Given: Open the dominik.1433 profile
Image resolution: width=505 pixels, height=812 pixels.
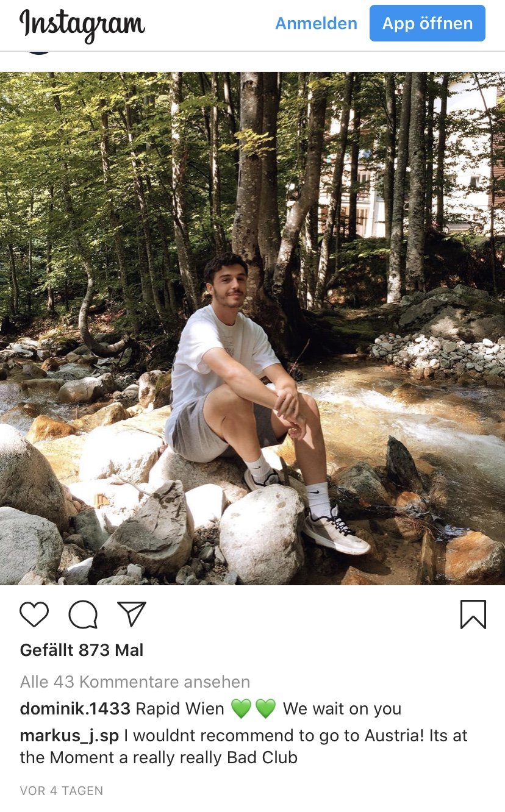Looking at the screenshot, I should point(75,709).
